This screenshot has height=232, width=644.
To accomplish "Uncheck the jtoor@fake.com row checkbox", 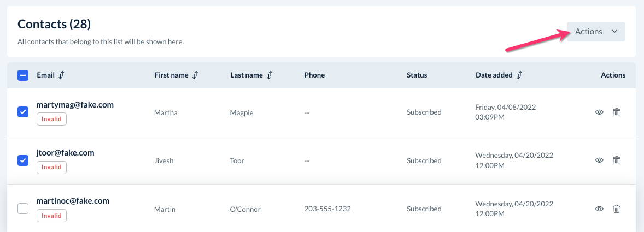I will tap(23, 160).
